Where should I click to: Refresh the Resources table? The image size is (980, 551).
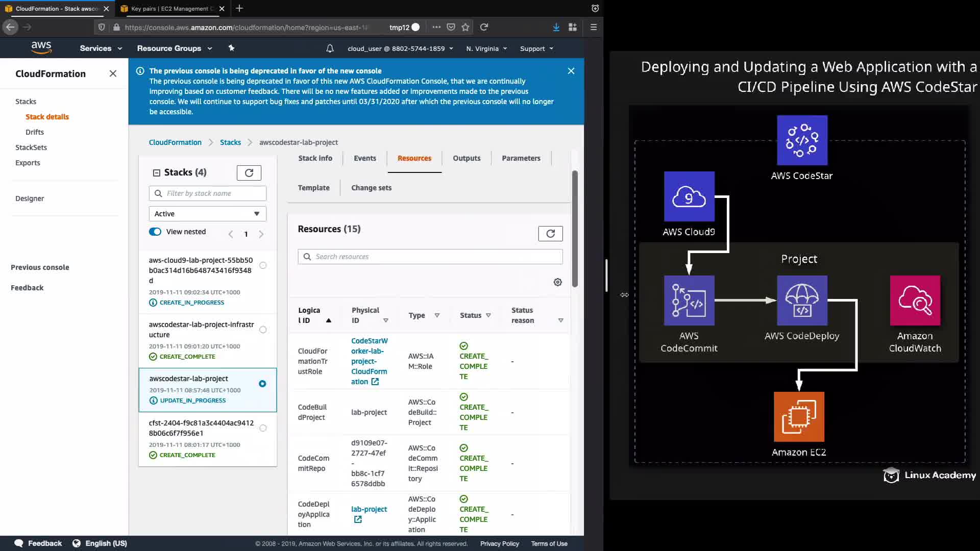pos(550,234)
